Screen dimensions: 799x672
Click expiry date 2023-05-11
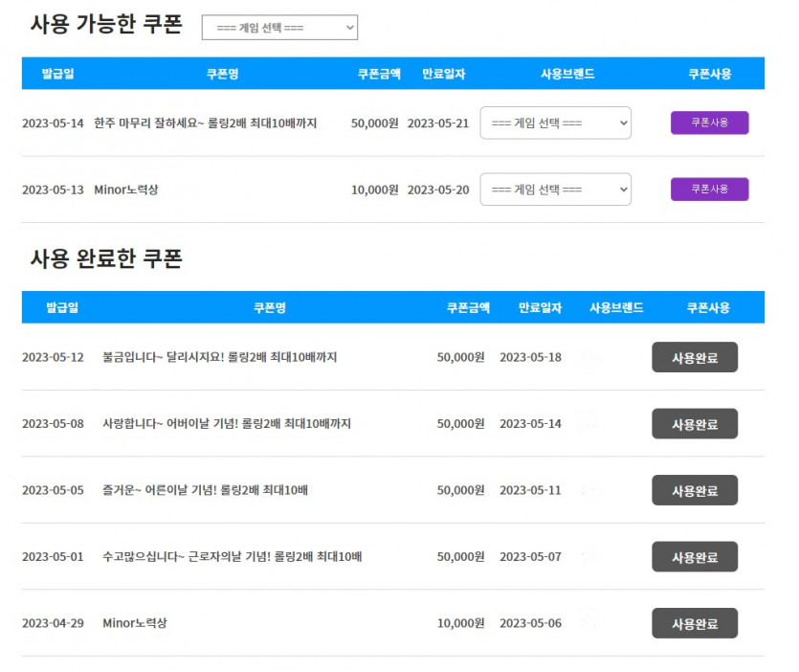(x=530, y=490)
